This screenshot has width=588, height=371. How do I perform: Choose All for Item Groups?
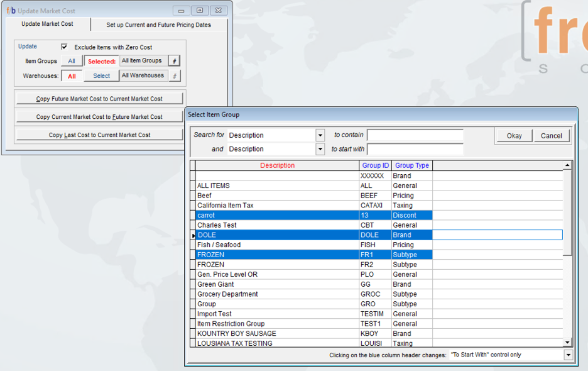[72, 61]
